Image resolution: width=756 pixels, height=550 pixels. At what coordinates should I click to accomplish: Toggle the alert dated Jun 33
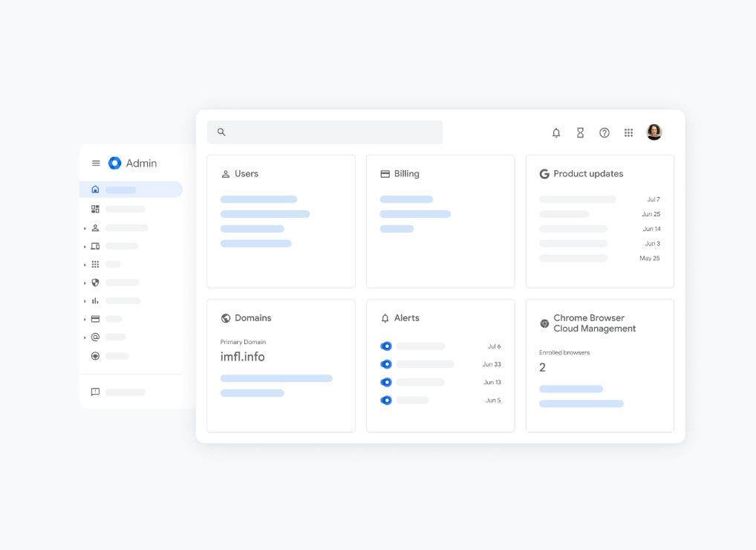point(385,364)
